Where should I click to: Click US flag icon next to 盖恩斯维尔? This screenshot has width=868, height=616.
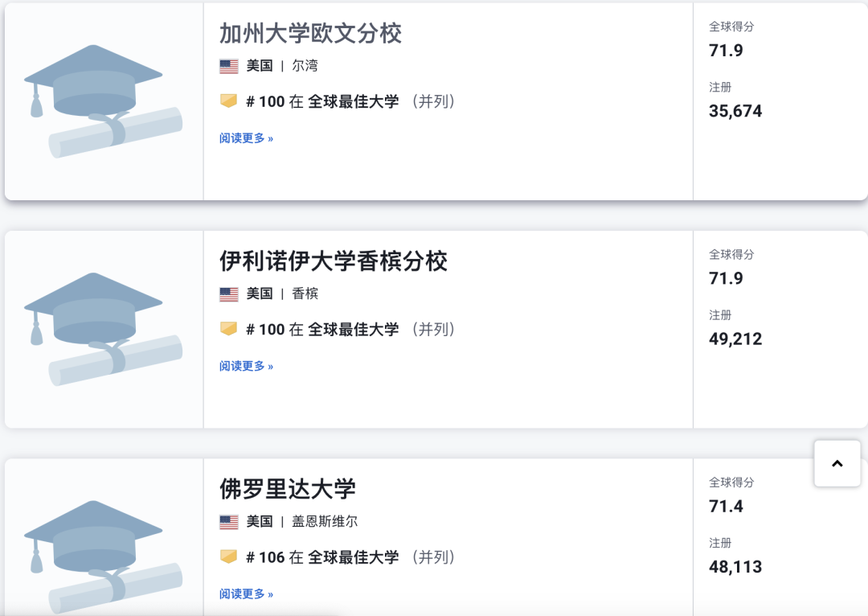[228, 522]
